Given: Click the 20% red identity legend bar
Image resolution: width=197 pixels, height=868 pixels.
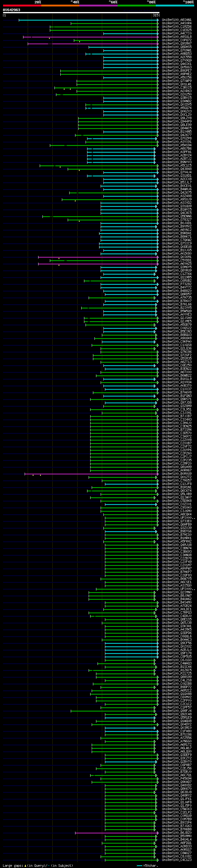Looking at the screenshot, I should [22, 6].
